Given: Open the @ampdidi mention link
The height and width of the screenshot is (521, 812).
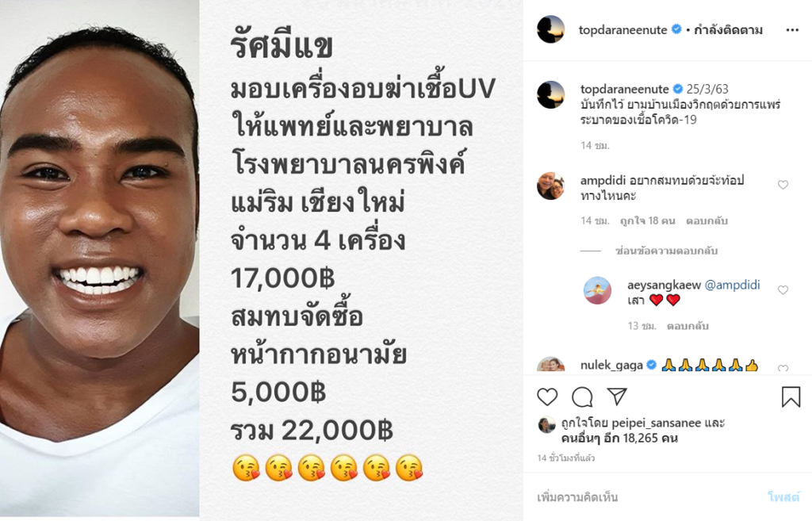Looking at the screenshot, I should [x=732, y=285].
